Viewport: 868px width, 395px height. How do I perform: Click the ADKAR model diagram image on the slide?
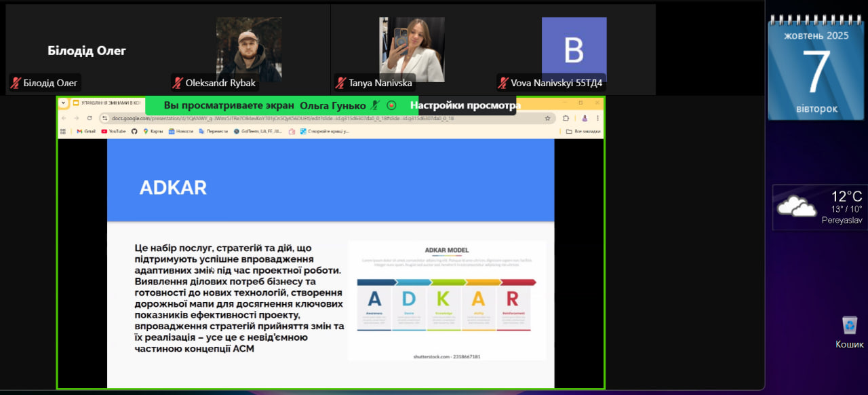pyautogui.click(x=446, y=300)
